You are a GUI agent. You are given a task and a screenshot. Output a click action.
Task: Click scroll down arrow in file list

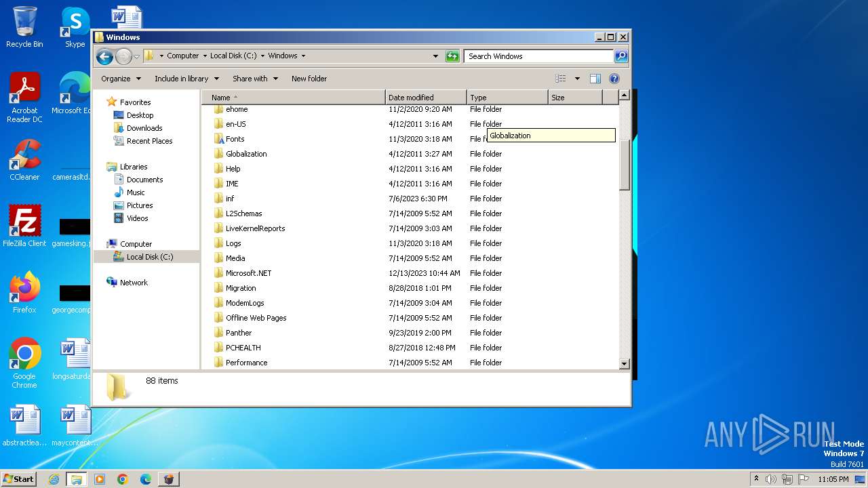625,364
